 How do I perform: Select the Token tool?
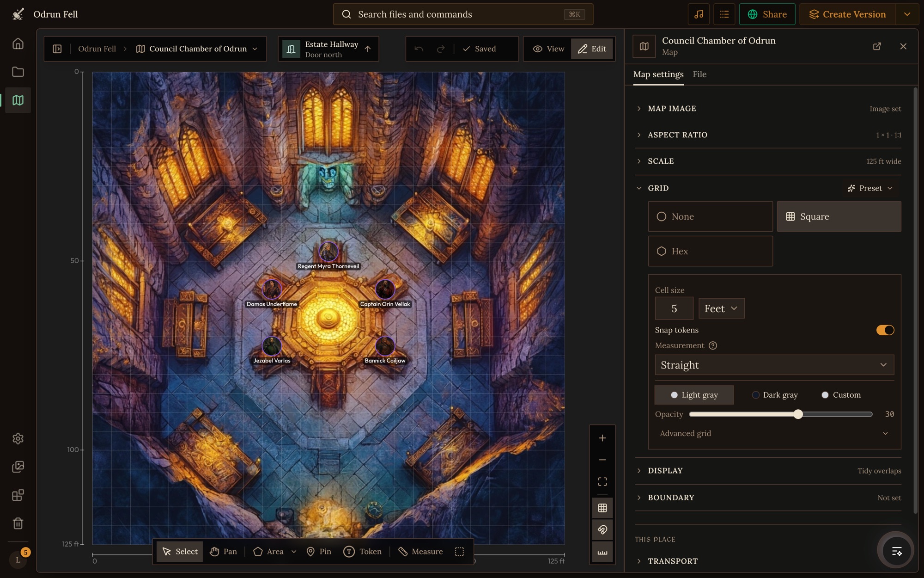(363, 551)
